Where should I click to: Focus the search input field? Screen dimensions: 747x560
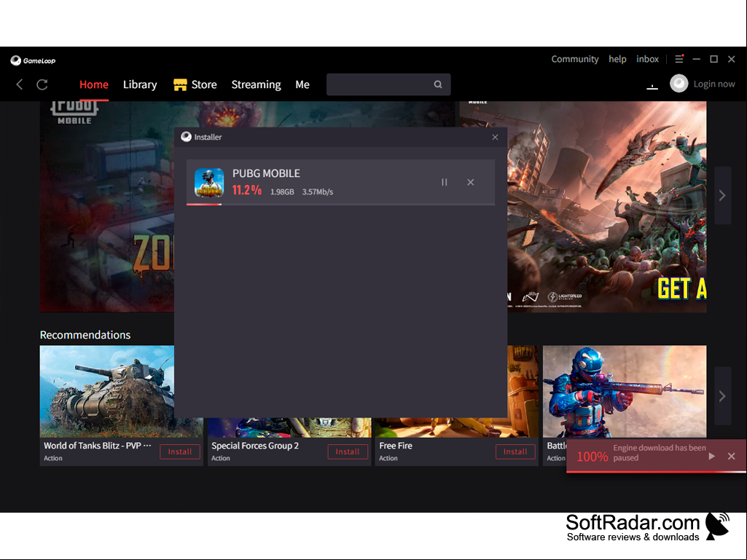[x=388, y=84]
